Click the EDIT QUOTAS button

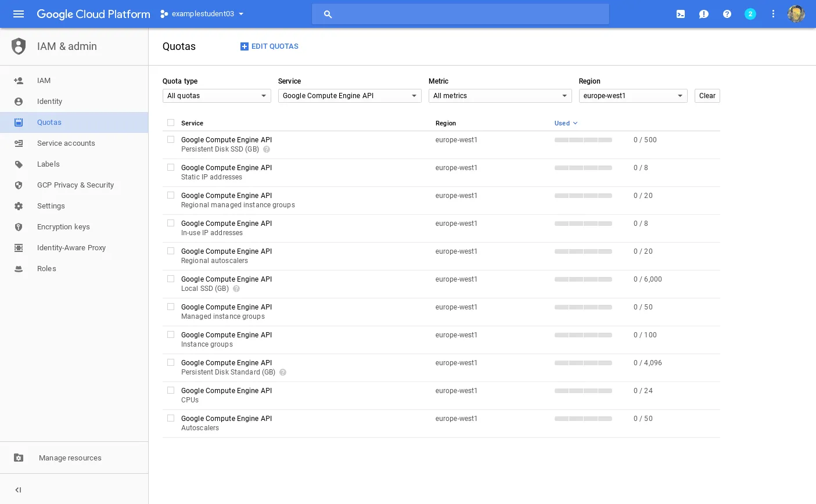coord(269,46)
